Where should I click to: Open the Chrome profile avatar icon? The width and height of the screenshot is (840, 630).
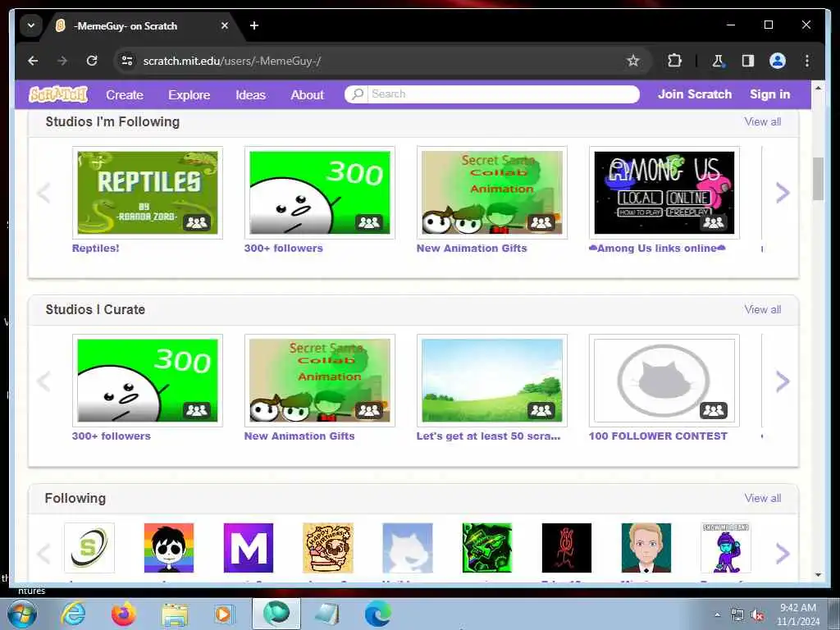pos(778,61)
